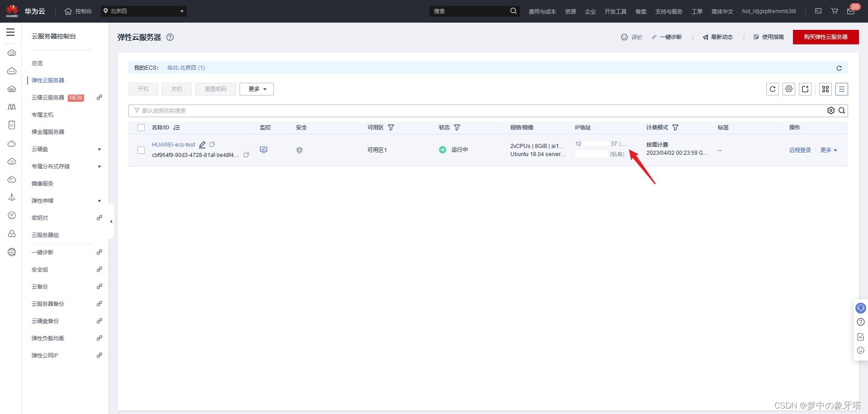Switch to card grid view

click(x=826, y=89)
